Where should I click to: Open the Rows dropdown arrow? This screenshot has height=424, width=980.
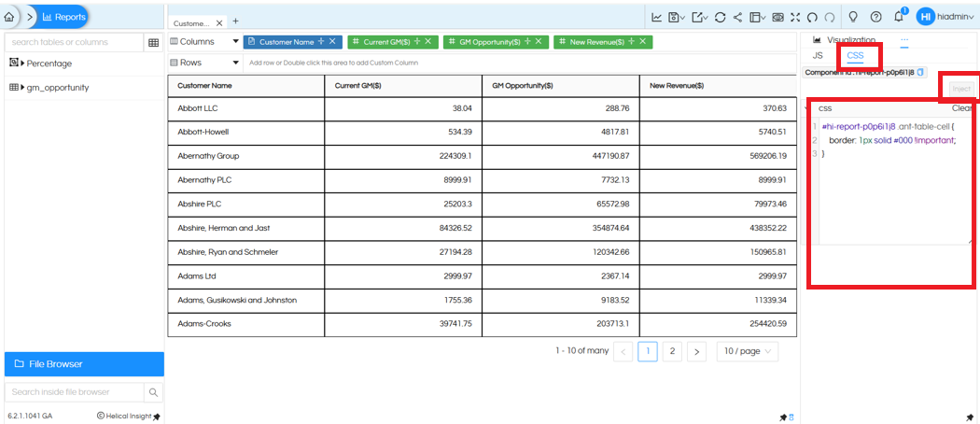235,63
